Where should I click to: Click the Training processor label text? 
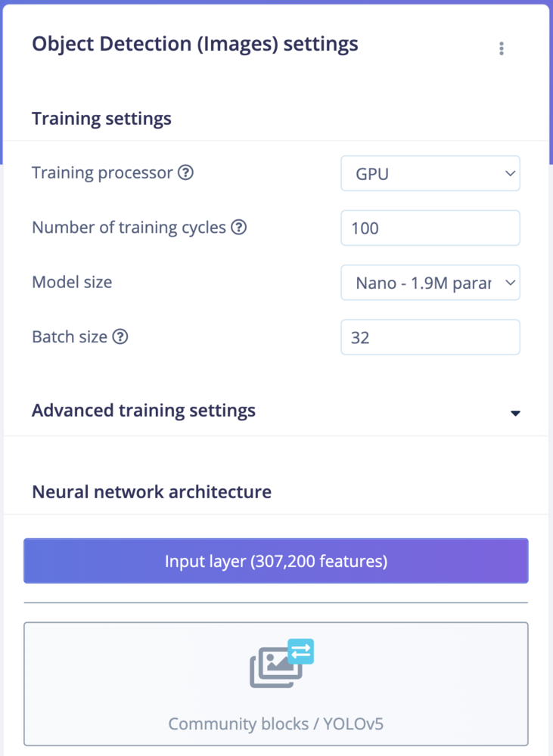tap(102, 172)
